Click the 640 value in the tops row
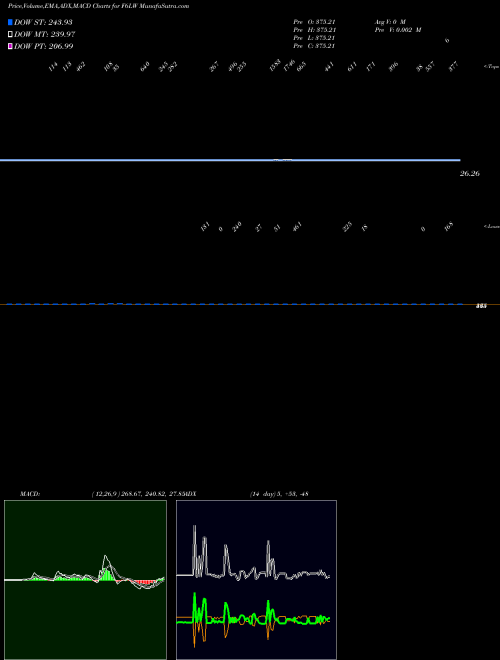Screen dimensions: 500x660 tap(145, 67)
